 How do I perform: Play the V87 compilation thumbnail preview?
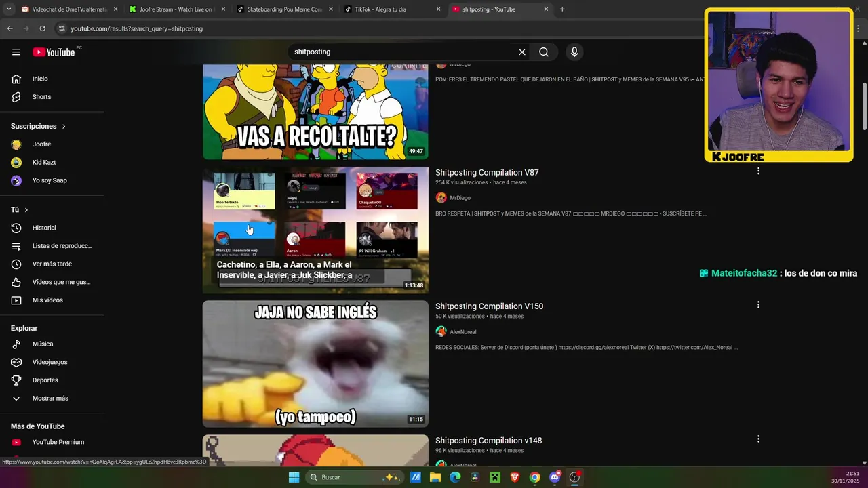(315, 230)
